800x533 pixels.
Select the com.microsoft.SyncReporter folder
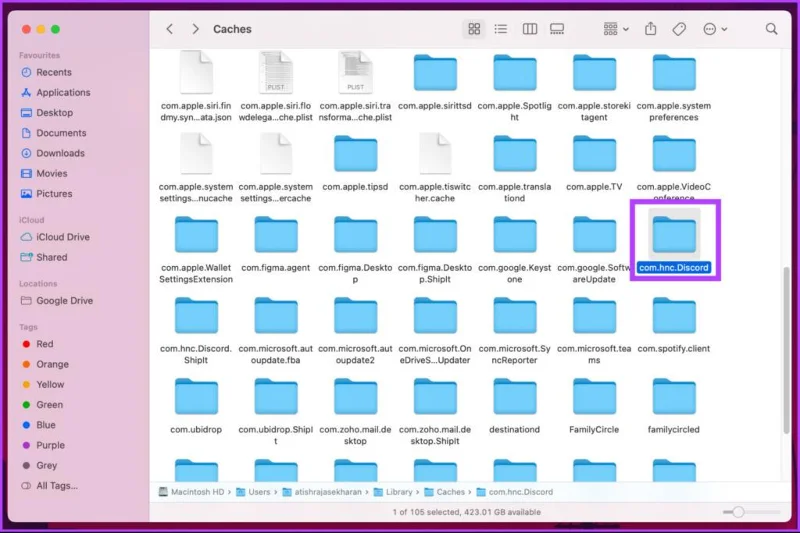point(514,330)
